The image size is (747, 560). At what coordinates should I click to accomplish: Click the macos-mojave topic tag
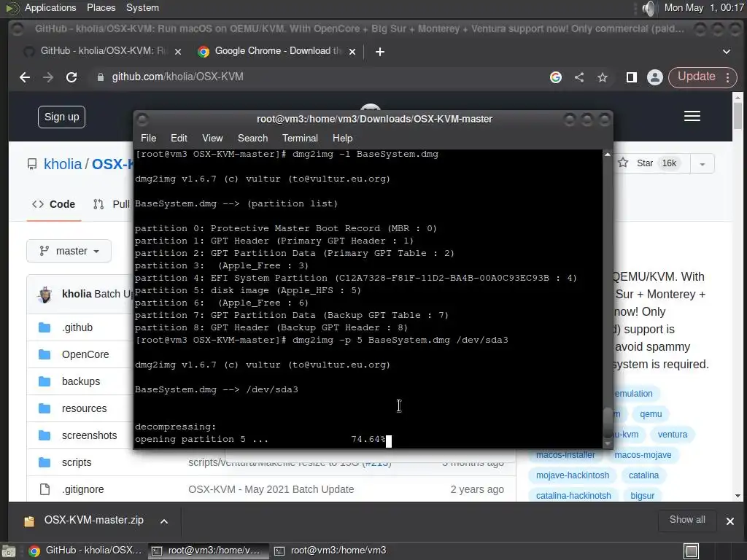(643, 455)
